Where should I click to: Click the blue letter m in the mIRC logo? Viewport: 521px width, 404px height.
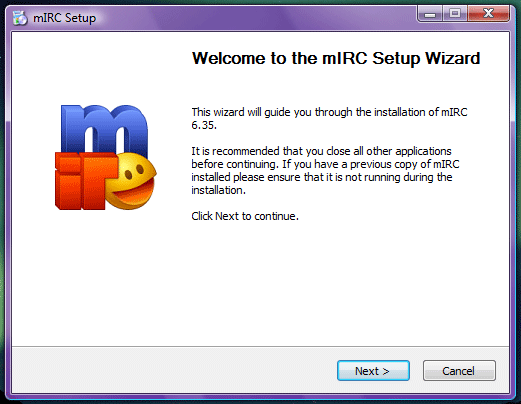(104, 129)
